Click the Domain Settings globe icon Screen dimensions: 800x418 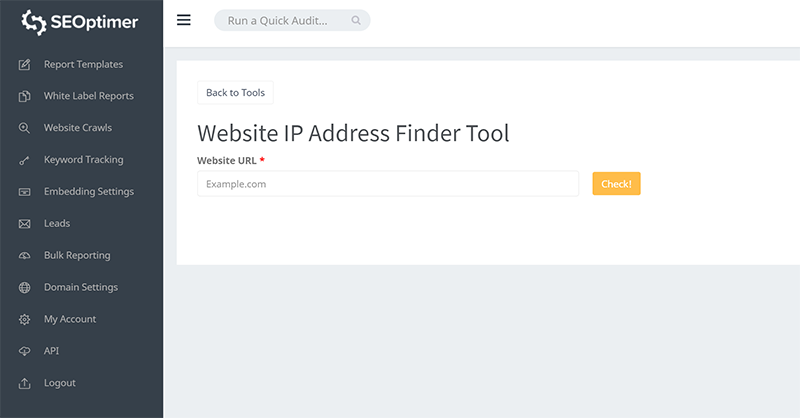[x=25, y=288]
